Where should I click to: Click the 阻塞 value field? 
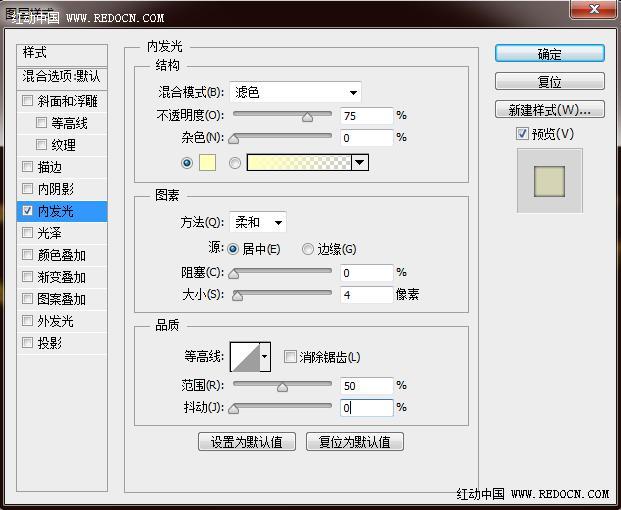(367, 273)
